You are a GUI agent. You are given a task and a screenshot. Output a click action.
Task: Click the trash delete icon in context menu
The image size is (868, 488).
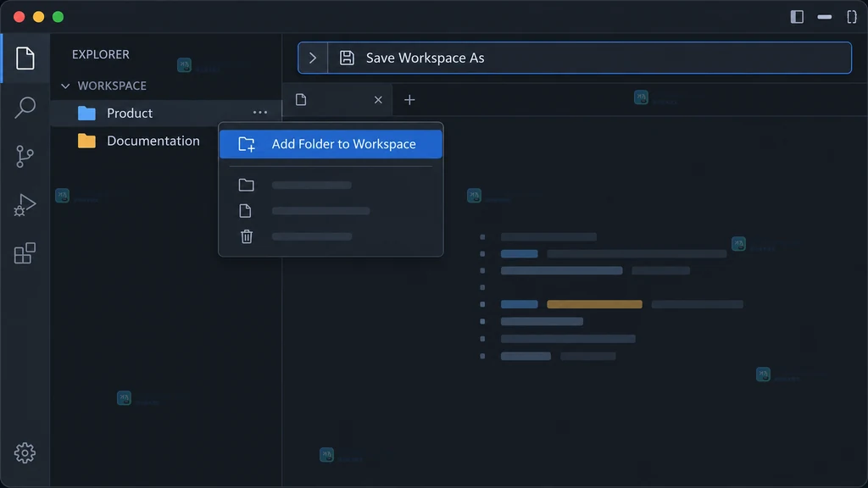pos(247,236)
